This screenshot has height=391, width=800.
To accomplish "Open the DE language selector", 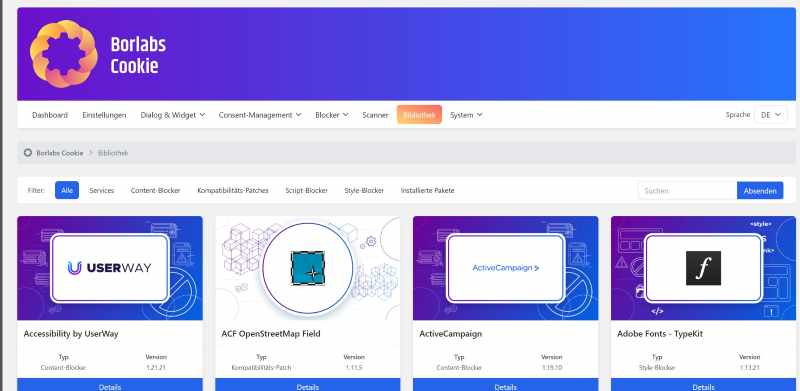I will click(770, 115).
